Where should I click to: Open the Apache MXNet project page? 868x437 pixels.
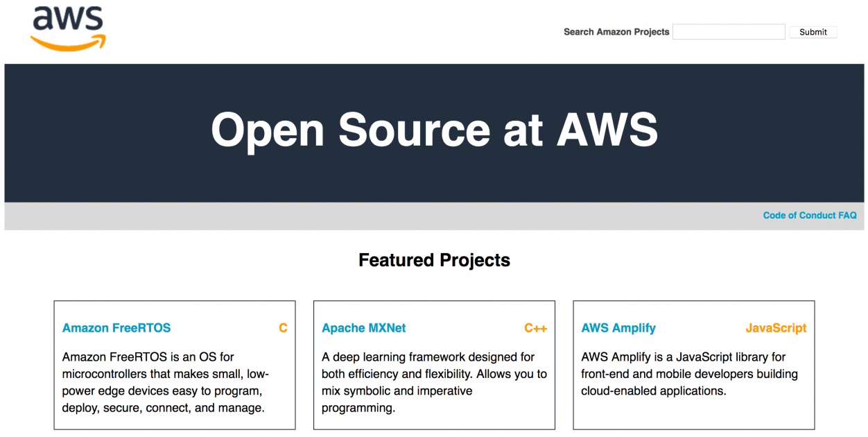tap(363, 327)
